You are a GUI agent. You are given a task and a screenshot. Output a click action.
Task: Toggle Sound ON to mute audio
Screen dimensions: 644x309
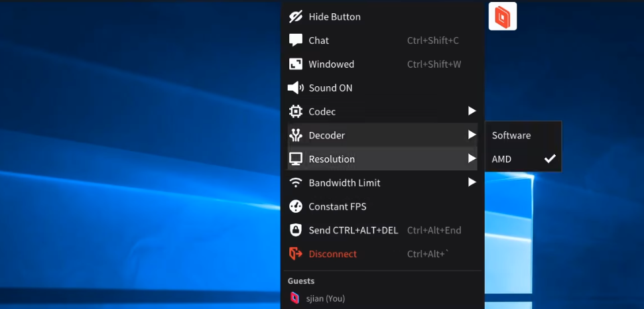coord(330,88)
